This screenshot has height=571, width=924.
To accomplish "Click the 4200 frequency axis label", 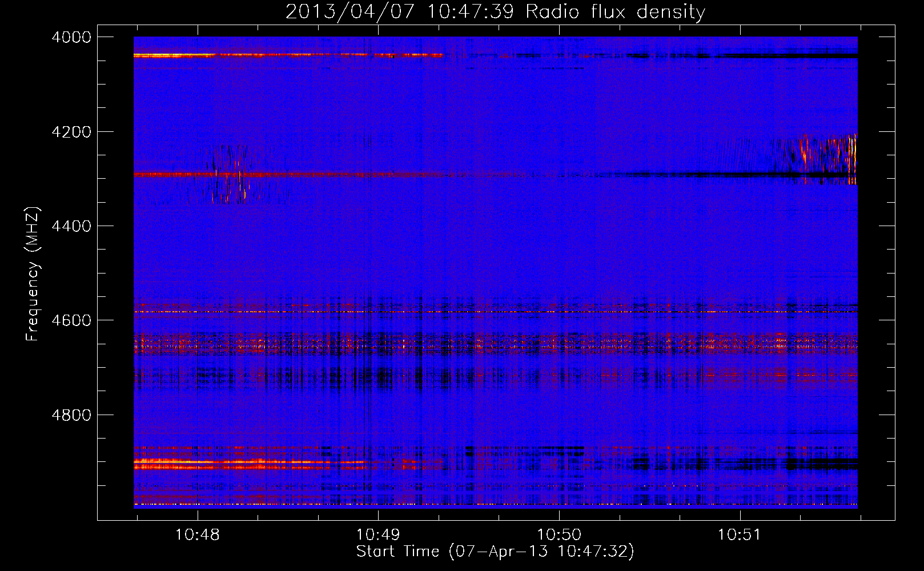I will tap(71, 132).
